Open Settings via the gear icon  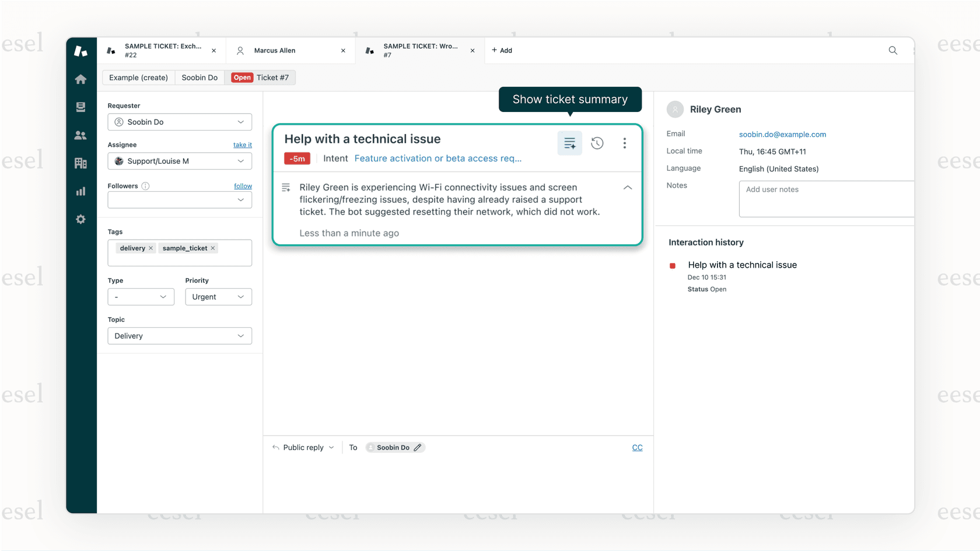coord(81,219)
